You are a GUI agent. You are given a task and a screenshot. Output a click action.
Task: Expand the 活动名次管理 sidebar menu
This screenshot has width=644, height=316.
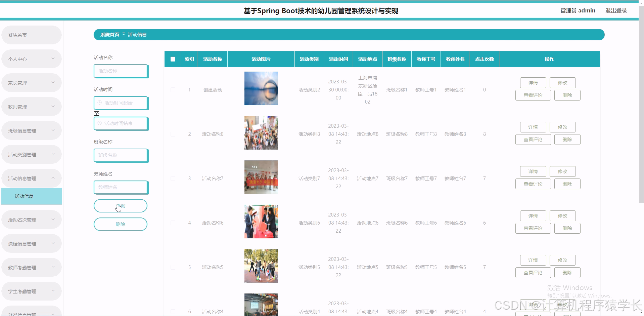(x=32, y=220)
